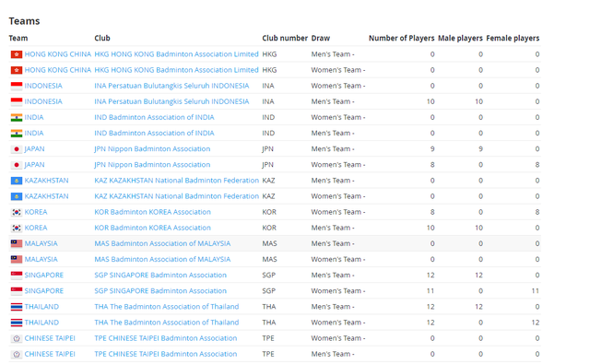Open SGP SINGAPORE Badminton Association link, Men's row
Screen dimensions: 590x364
[160, 276]
